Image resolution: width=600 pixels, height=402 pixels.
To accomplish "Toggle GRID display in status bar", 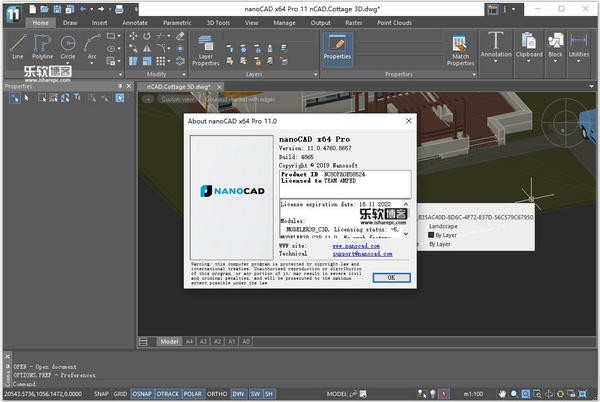I will coord(119,395).
